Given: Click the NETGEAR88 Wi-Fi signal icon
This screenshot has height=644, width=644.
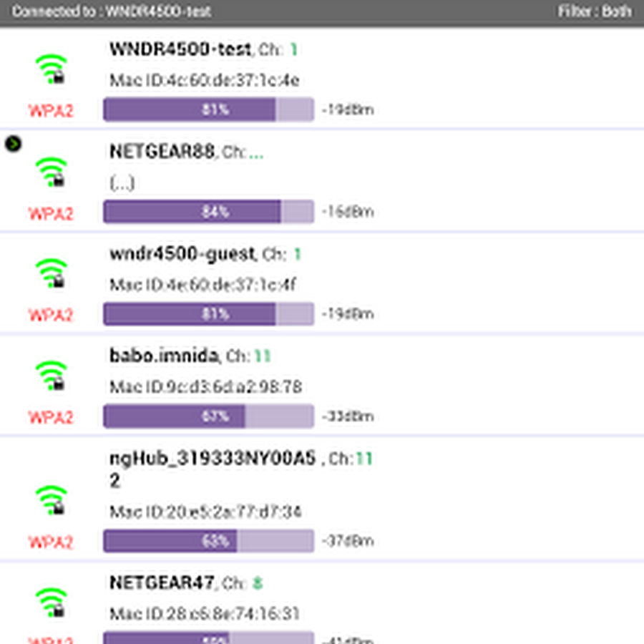Looking at the screenshot, I should coord(50,172).
